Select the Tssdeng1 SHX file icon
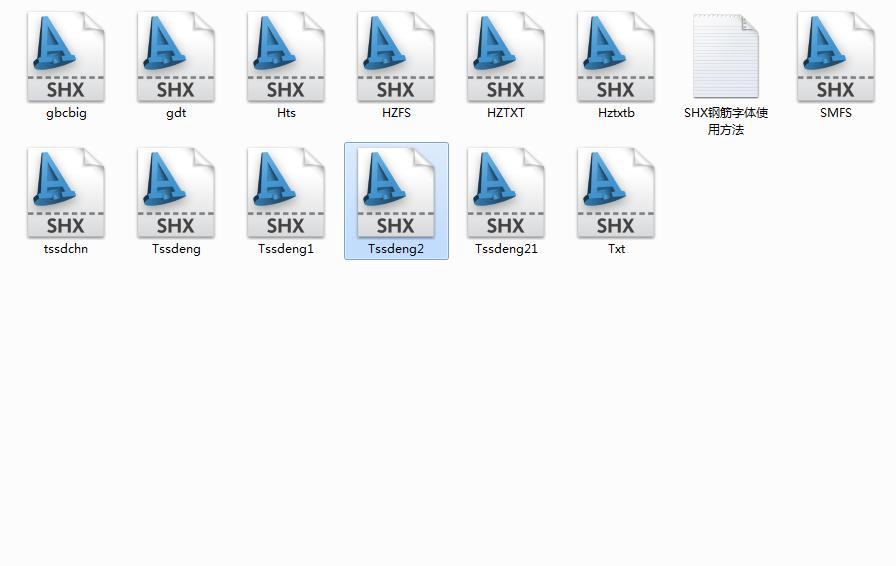This screenshot has width=896, height=566. (286, 193)
